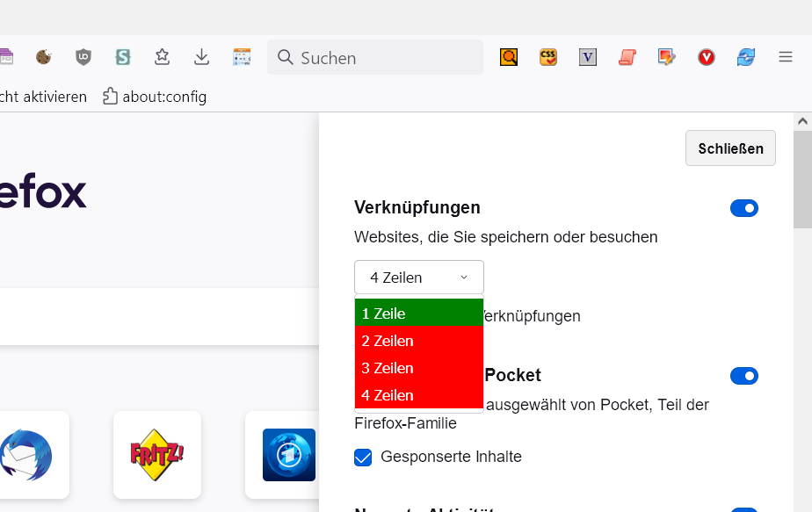Open the Firefox hamburger menu
This screenshot has height=512, width=812.
(x=786, y=57)
